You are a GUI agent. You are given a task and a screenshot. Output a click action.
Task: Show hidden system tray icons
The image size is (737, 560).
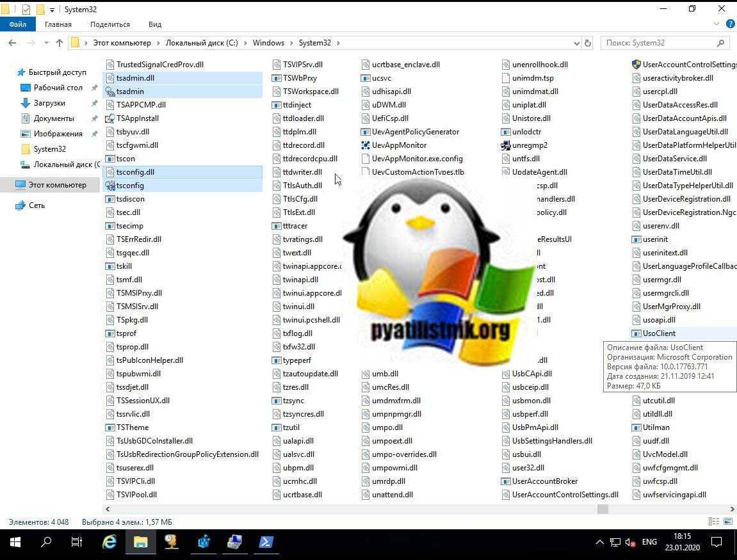tap(599, 542)
